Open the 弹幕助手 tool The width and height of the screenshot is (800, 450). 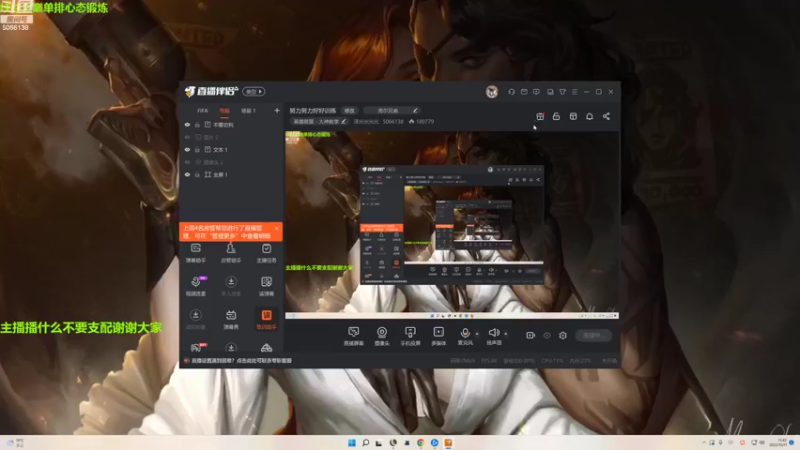[195, 253]
